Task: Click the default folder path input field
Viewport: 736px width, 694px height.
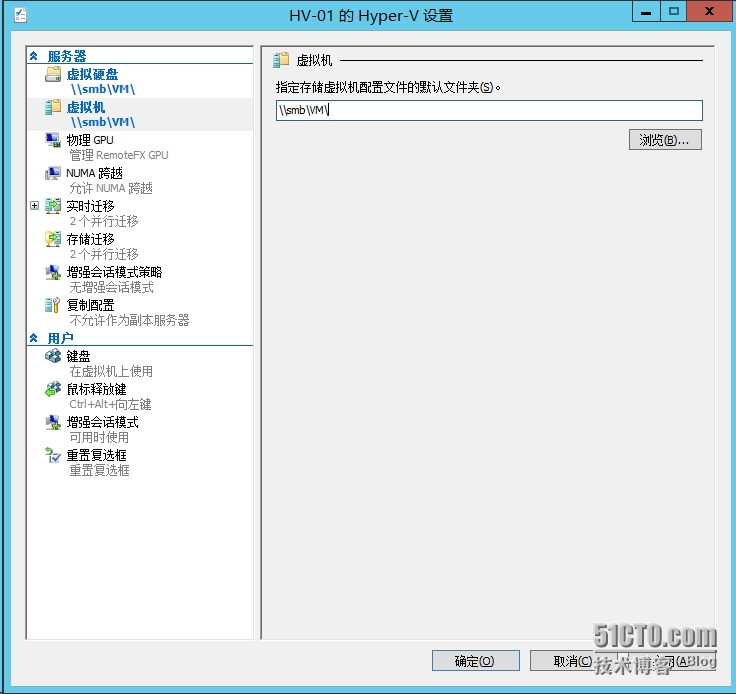Action: [489, 110]
